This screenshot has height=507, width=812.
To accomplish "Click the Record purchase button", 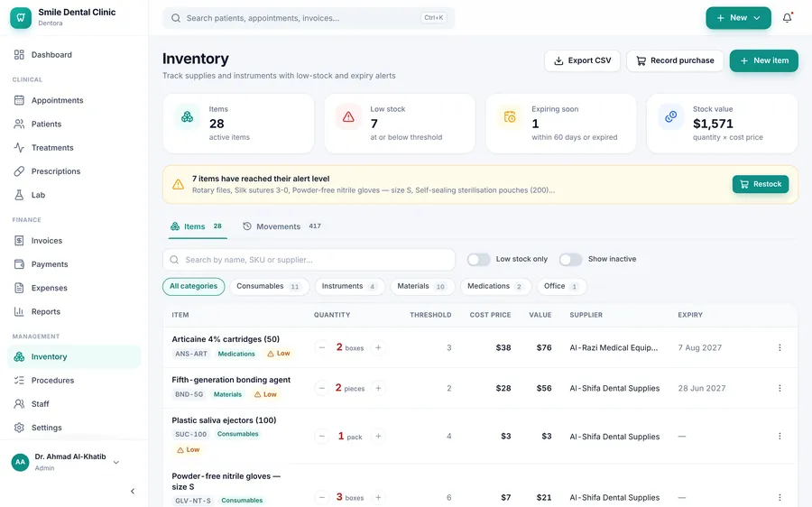I will click(x=675, y=60).
